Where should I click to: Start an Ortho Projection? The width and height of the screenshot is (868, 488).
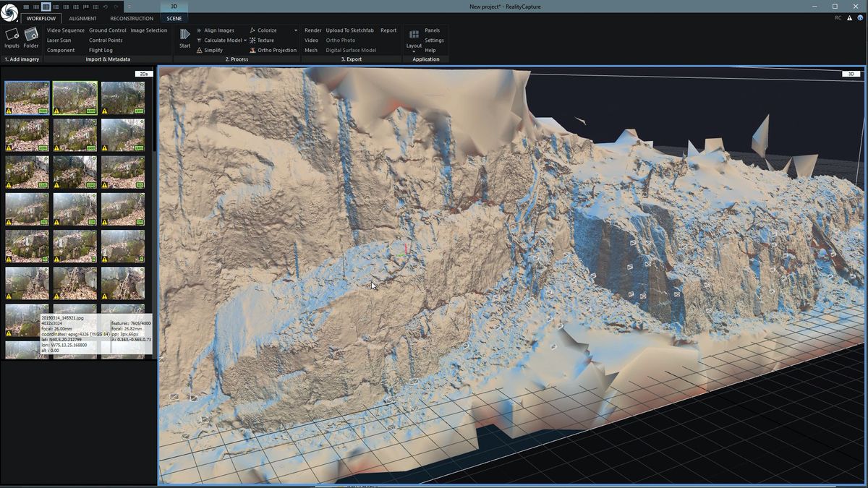[277, 50]
